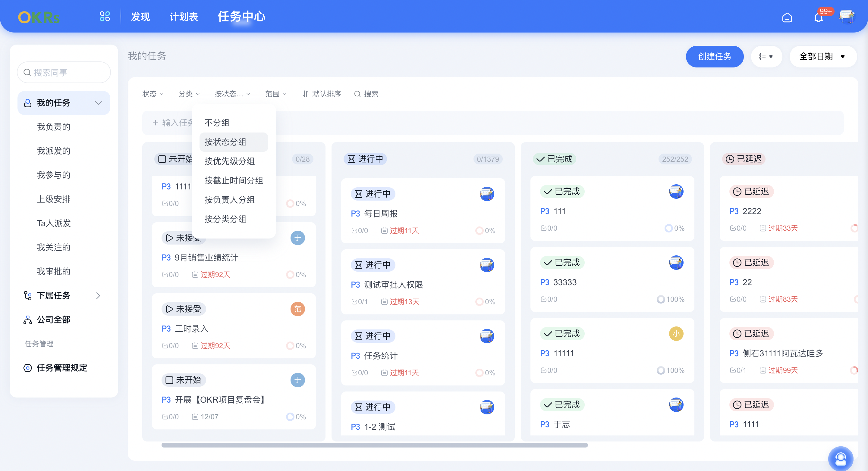This screenshot has height=471, width=868.
Task: Click 0% progress ring on 工时录入 card
Action: pyautogui.click(x=290, y=346)
